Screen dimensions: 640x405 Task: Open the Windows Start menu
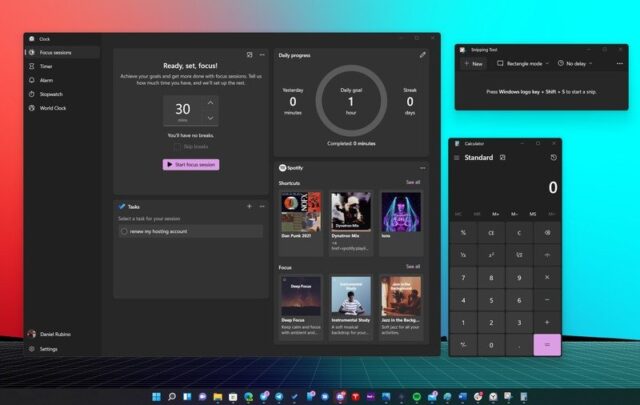click(x=156, y=396)
